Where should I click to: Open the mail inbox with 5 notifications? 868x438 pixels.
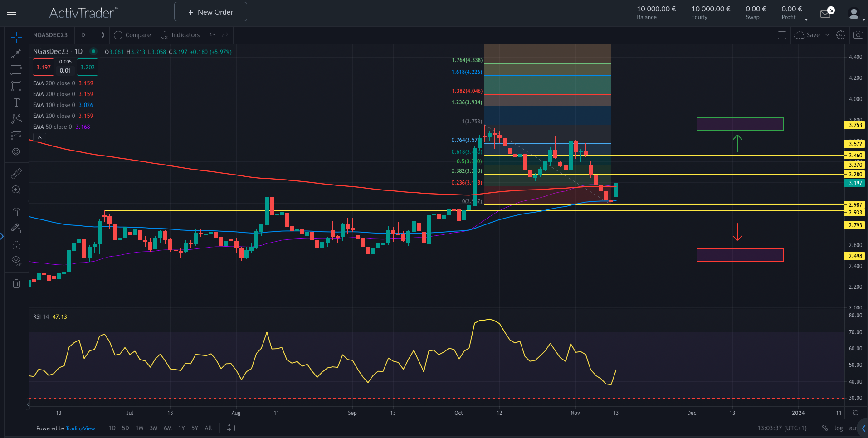point(826,14)
